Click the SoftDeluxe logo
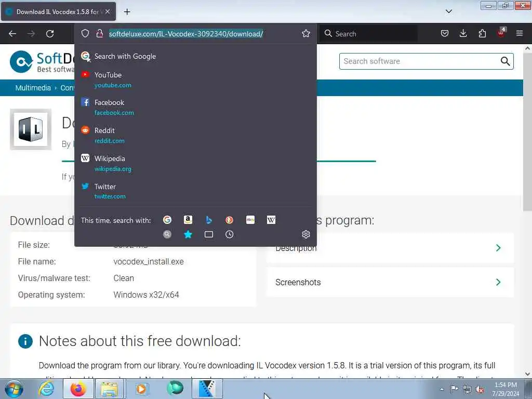The height and width of the screenshot is (399, 532). pyautogui.click(x=42, y=62)
